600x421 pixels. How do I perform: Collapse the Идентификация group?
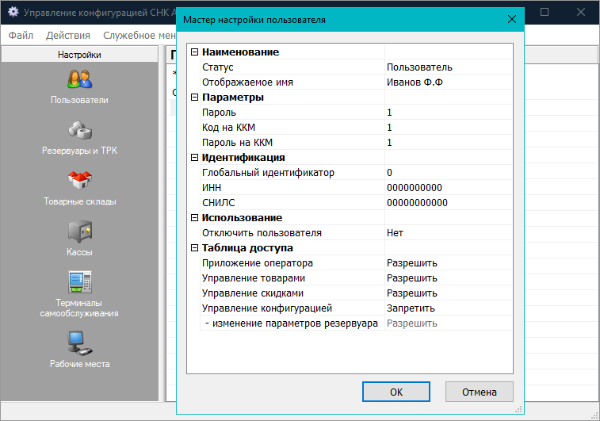(x=194, y=158)
